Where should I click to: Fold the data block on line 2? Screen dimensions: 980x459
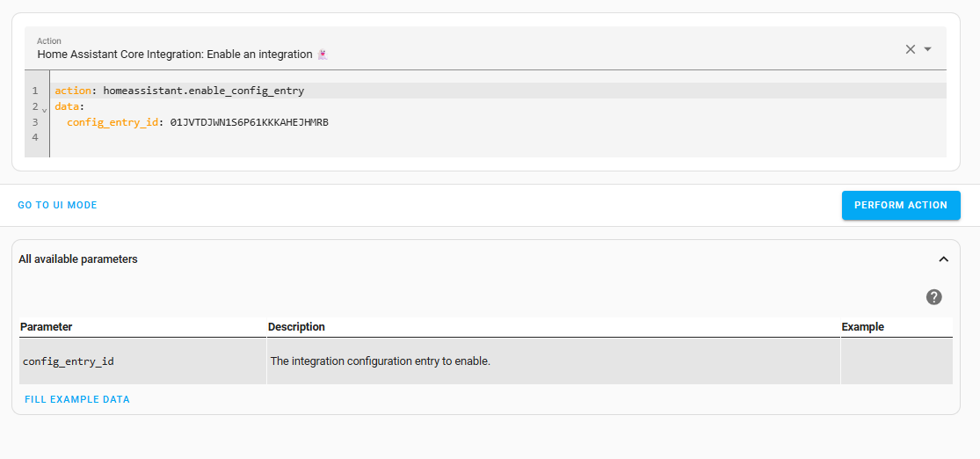pos(45,109)
